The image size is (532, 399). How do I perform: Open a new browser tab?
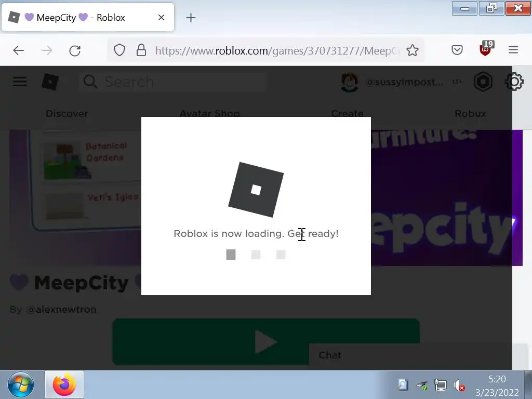point(191,18)
